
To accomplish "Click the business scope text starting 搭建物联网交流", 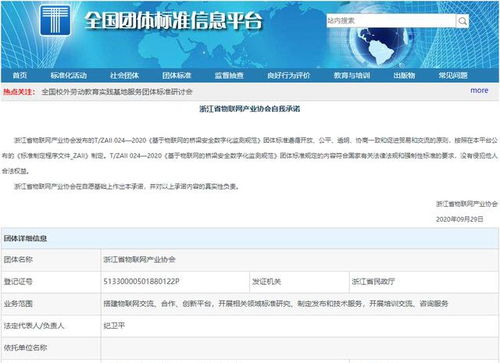I will [276, 304].
